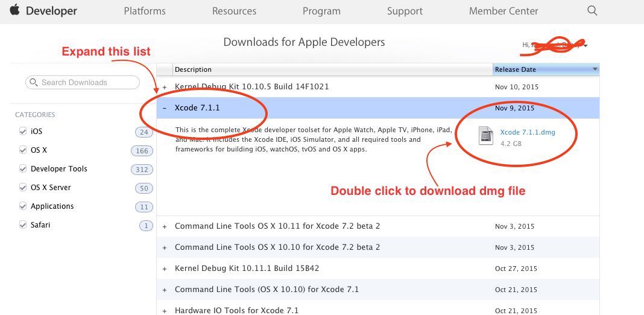Screen dimensions: 644x315
Task: Expand Command Line Tools (OS X 10.10) Xcode 7.1
Action: tap(165, 290)
